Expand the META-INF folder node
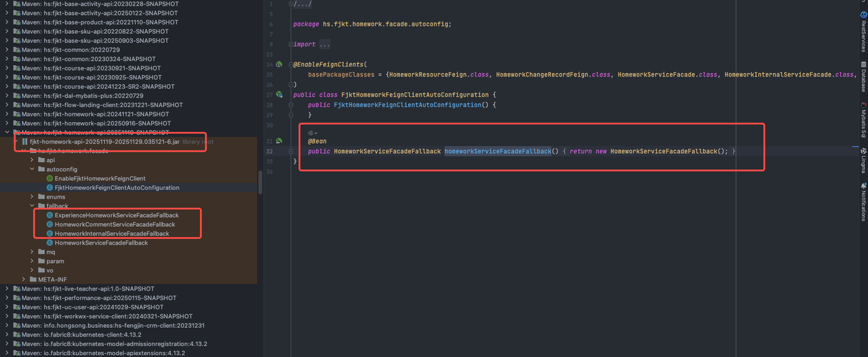 coord(24,279)
